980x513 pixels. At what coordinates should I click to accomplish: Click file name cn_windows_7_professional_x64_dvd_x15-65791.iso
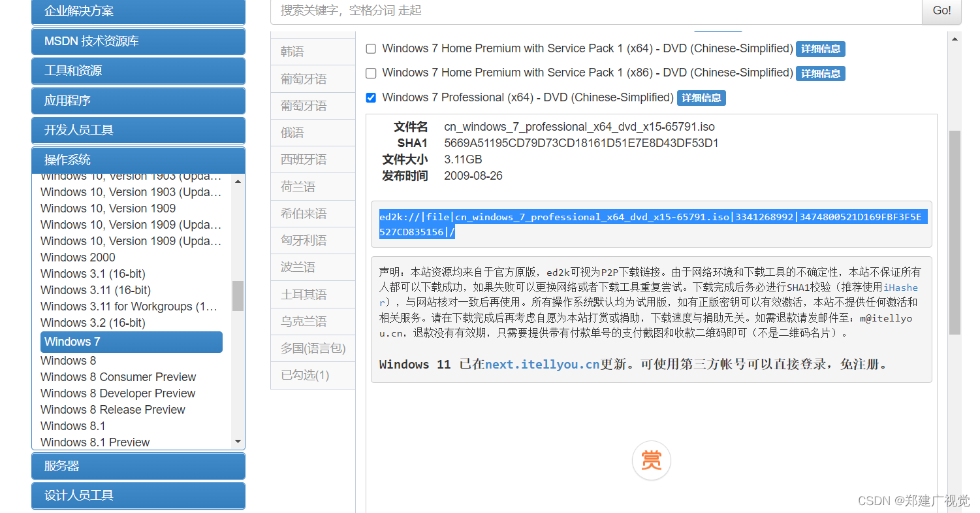click(579, 127)
